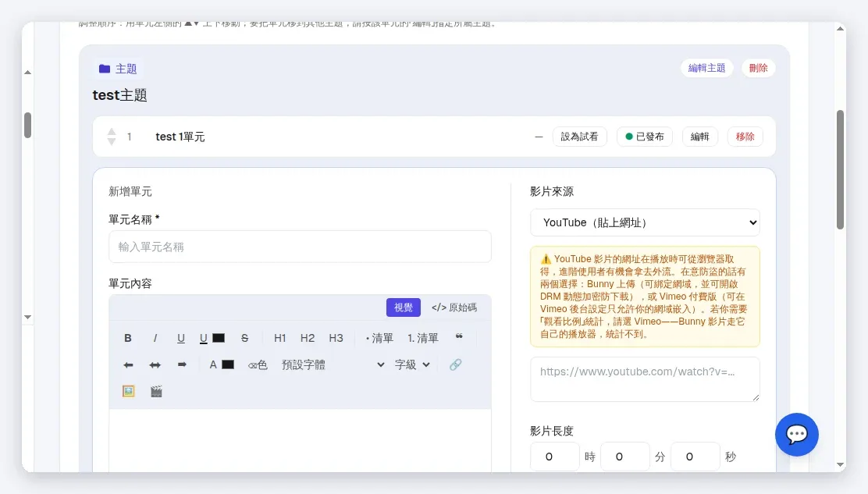868x494 pixels.
Task: Open the 字級 font size dropdown
Action: click(x=412, y=365)
